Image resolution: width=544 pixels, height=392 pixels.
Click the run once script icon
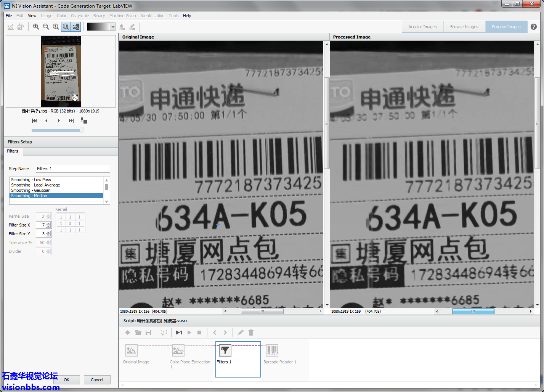click(179, 333)
